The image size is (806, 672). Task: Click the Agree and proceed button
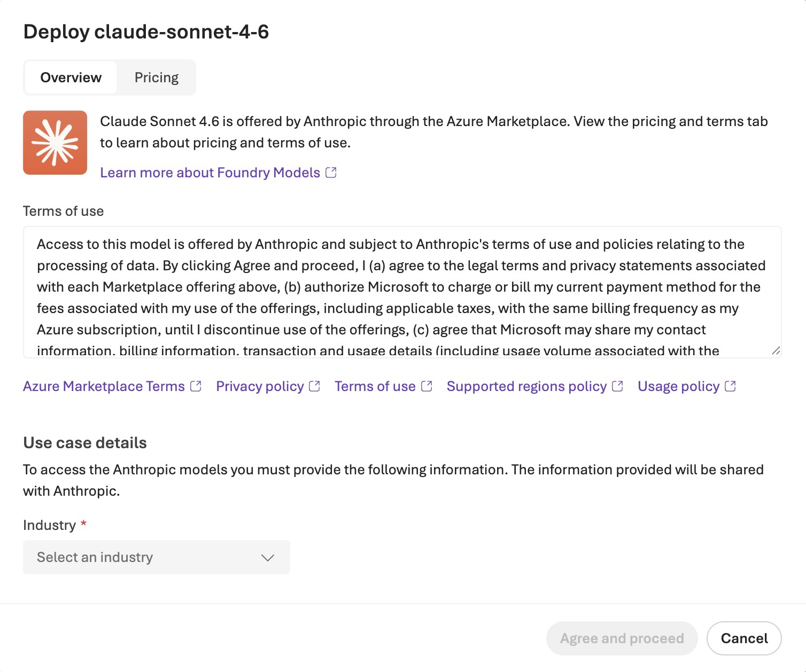click(622, 638)
